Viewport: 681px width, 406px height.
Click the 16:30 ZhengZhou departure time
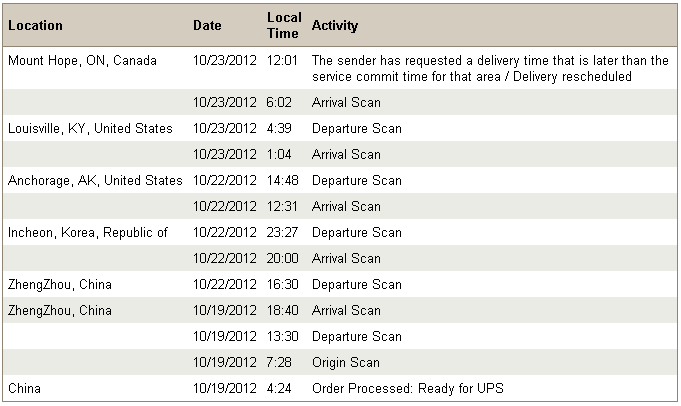pos(283,285)
